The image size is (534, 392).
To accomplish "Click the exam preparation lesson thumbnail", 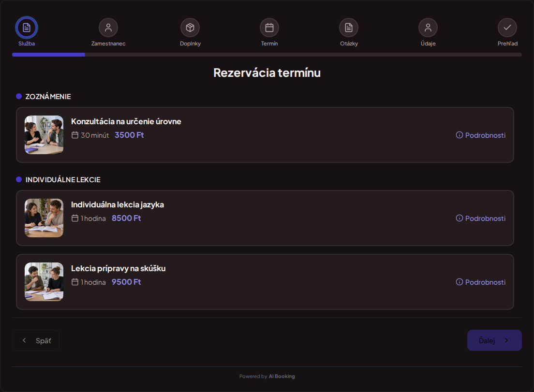I will pyautogui.click(x=44, y=282).
